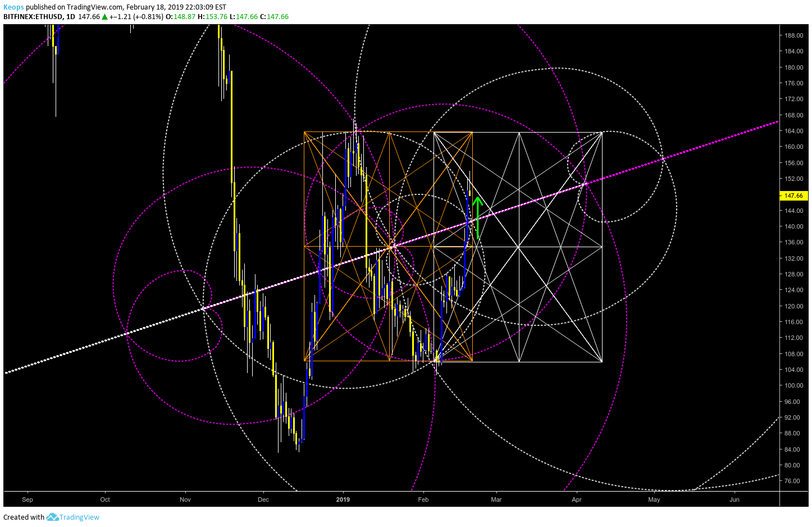This screenshot has width=812, height=527.
Task: Click the 1D interval label
Action: pos(71,17)
